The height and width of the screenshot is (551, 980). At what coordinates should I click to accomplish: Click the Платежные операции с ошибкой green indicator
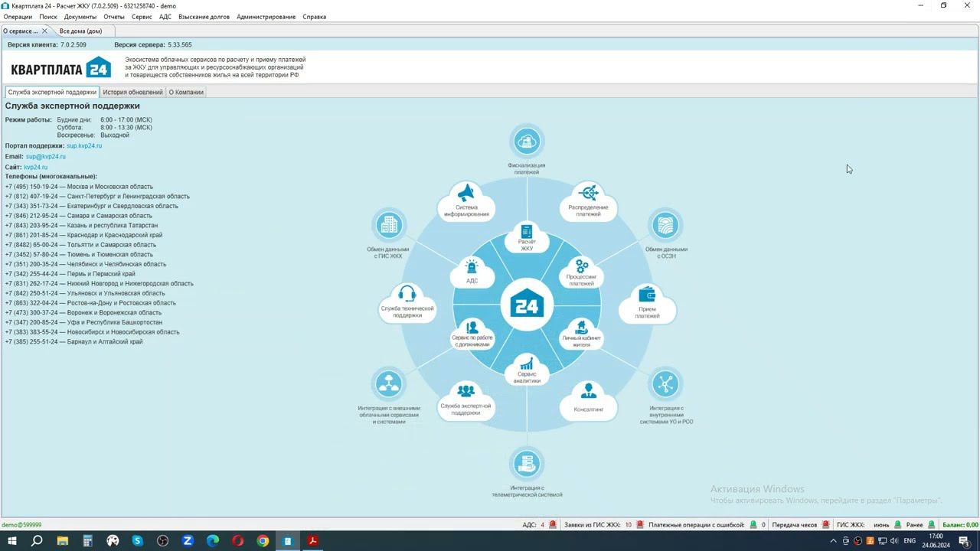tap(753, 525)
